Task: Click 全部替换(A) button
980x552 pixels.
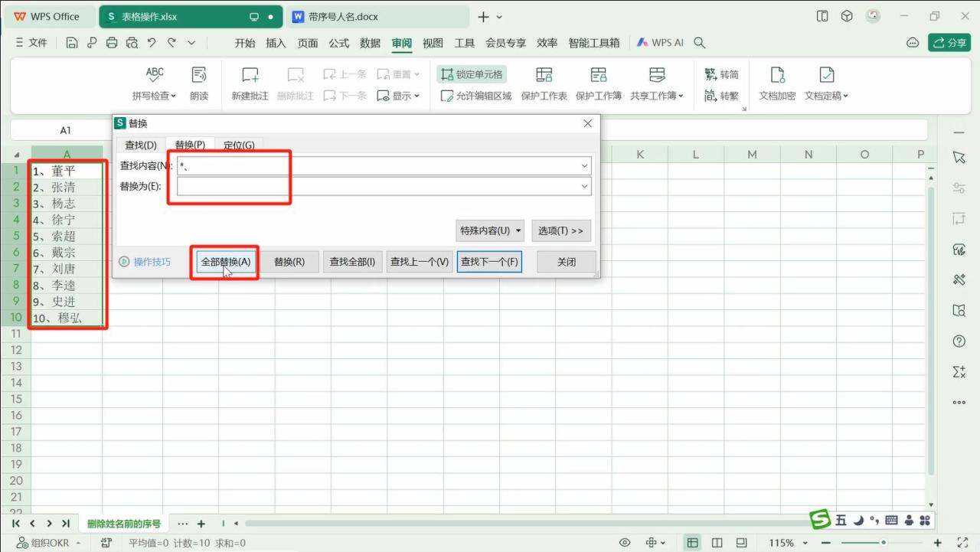Action: (226, 262)
